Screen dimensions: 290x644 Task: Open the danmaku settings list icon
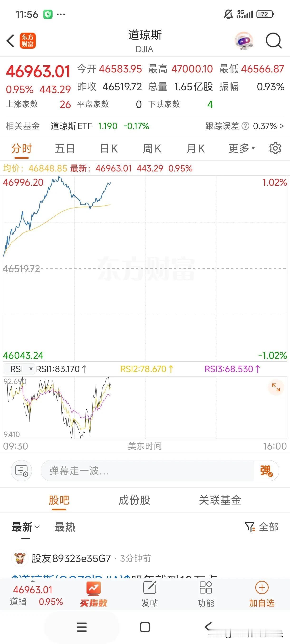(x=22, y=470)
